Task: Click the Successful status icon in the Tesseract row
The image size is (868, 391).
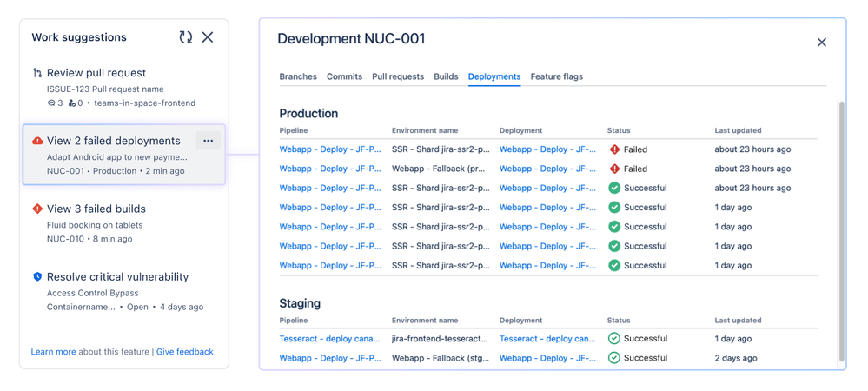Action: pos(614,338)
